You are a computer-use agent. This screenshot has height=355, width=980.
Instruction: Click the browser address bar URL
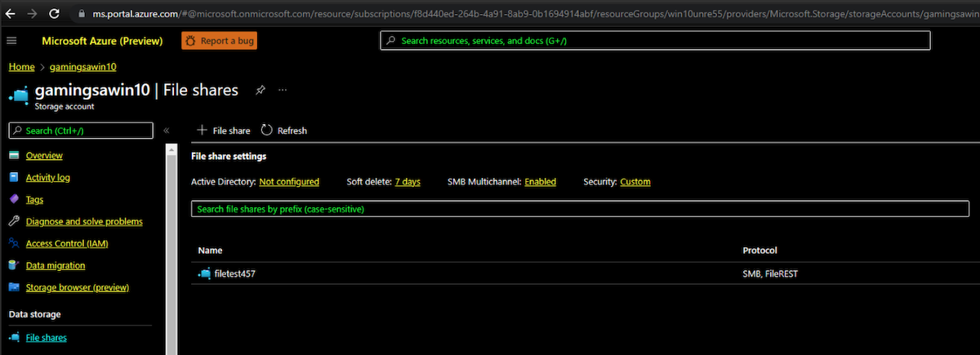click(x=535, y=14)
